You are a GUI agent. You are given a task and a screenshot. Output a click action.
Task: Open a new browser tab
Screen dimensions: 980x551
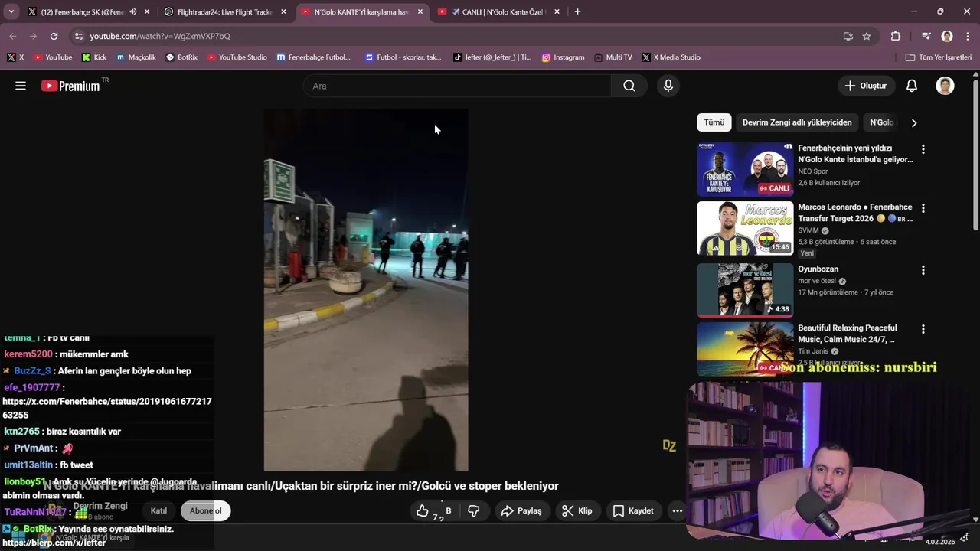(577, 11)
